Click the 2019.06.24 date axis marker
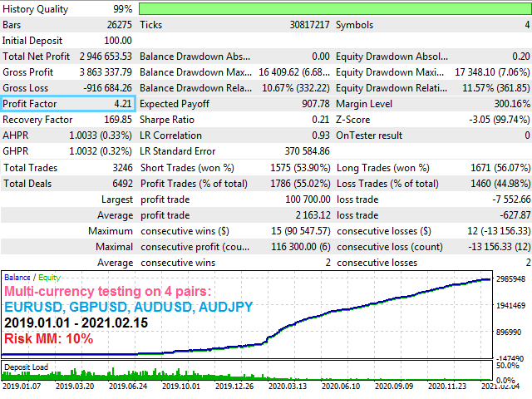 pyautogui.click(x=128, y=386)
